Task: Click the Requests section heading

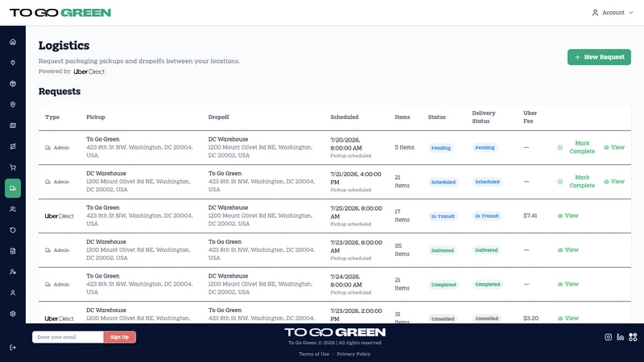Action: click(x=60, y=91)
